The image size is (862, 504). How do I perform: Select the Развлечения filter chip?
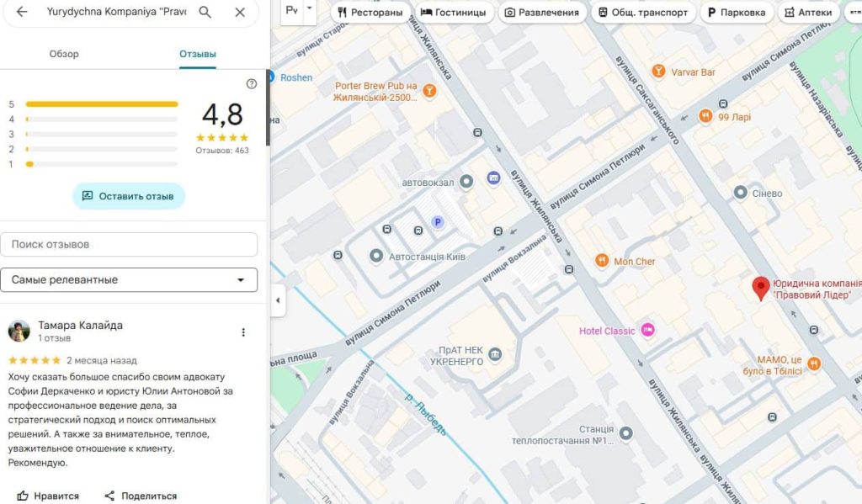coord(542,12)
